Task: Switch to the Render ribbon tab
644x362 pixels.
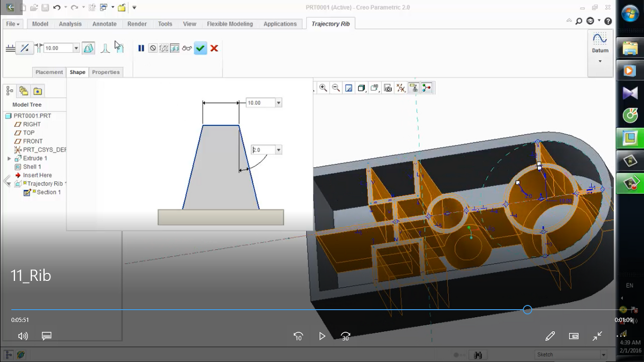Action: tap(137, 24)
